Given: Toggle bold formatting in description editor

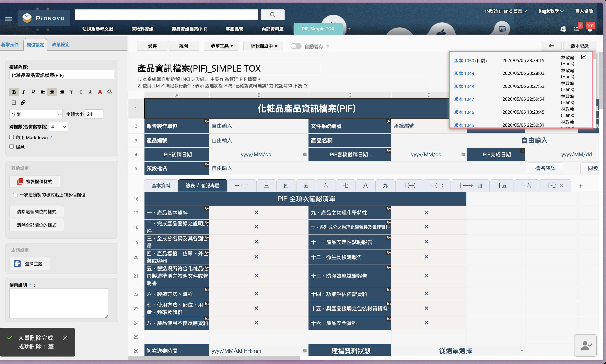Looking at the screenshot, I should [x=14, y=92].
